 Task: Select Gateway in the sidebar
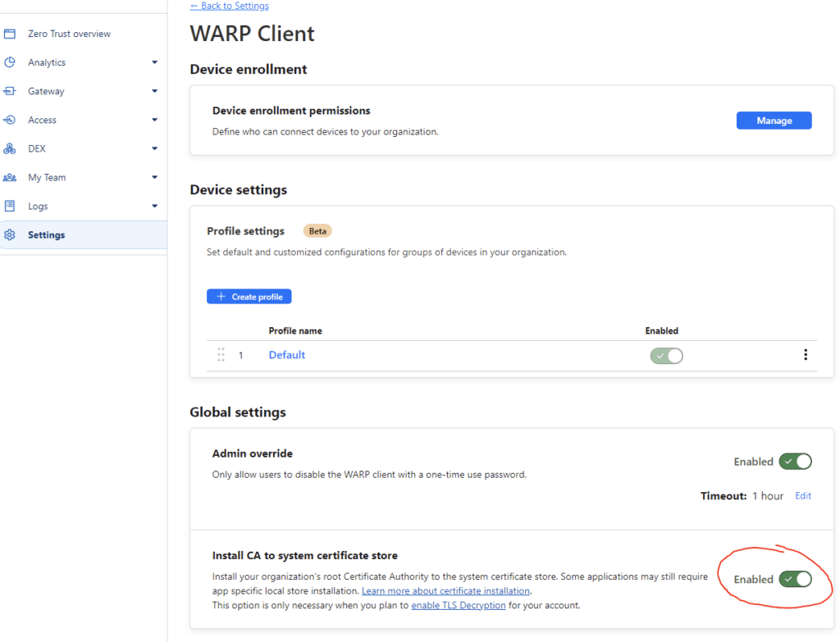[46, 91]
